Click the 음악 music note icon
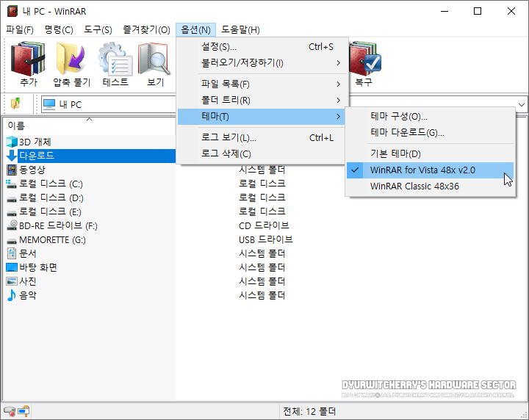 [12, 295]
